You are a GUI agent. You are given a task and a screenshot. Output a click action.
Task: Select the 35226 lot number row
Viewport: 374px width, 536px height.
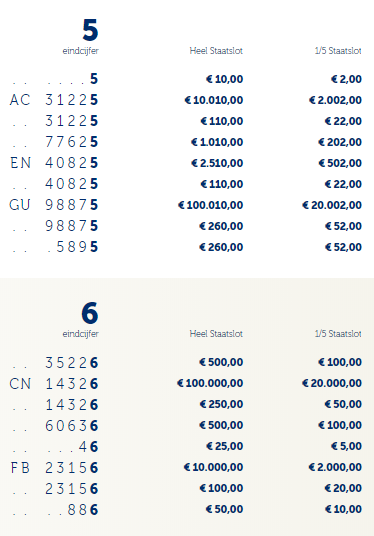pyautogui.click(x=55, y=363)
